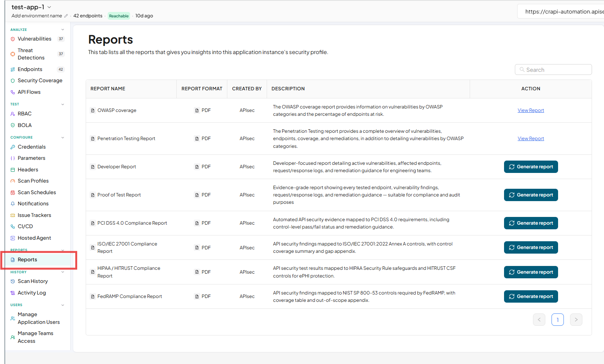This screenshot has height=364, width=604.
Task: Open View Report for OWASP coverage
Action: (531, 110)
